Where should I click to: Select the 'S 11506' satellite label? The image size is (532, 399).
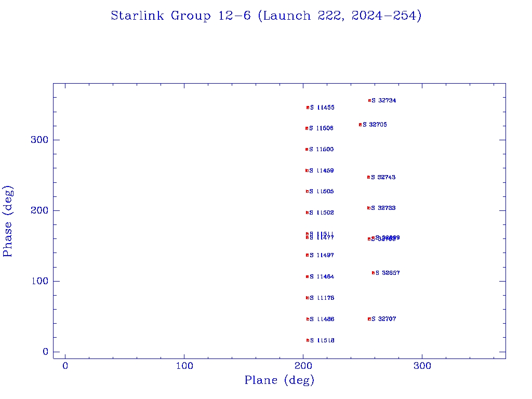pos(321,128)
